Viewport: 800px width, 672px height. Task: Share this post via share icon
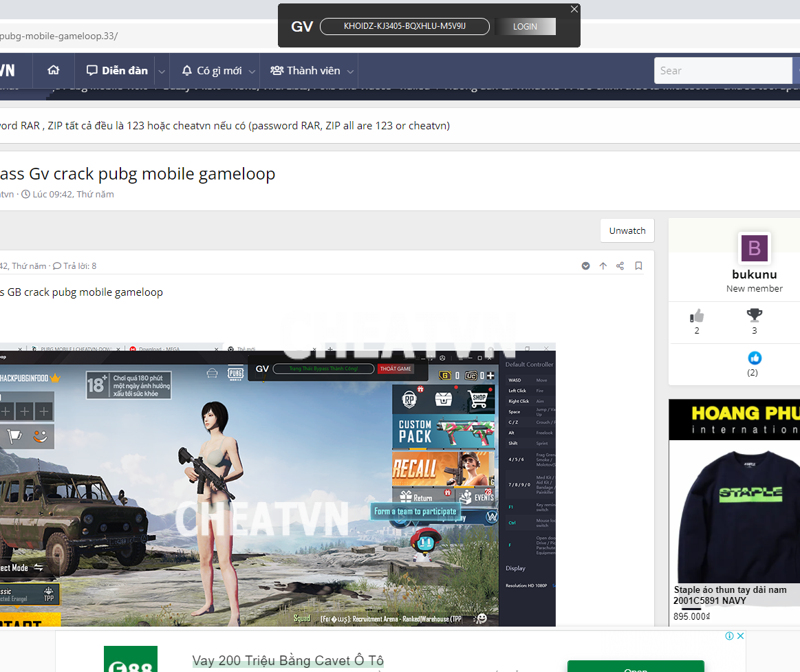click(x=620, y=266)
